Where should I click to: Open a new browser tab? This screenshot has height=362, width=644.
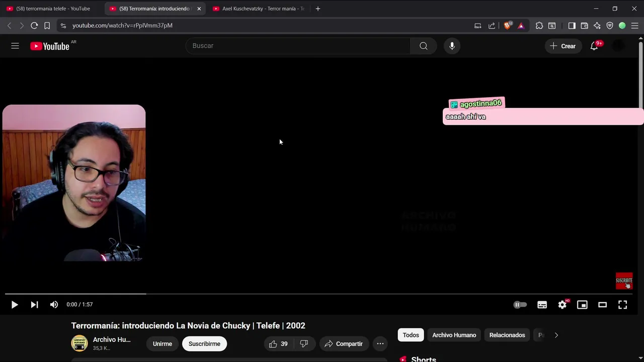point(317,9)
